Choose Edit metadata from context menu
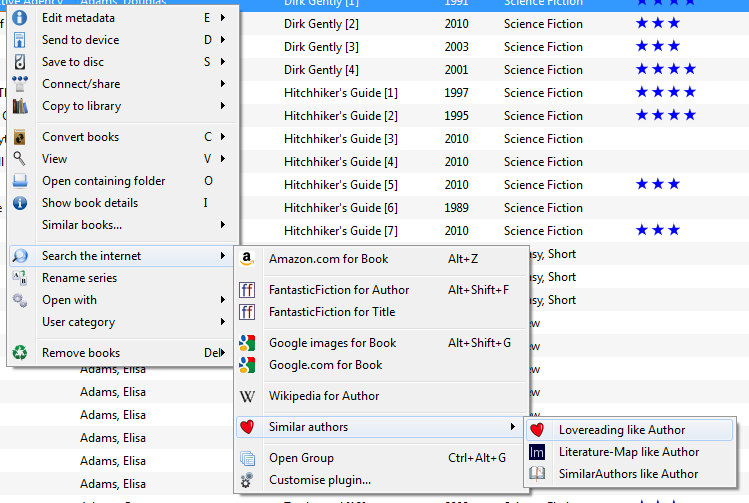 [x=123, y=18]
